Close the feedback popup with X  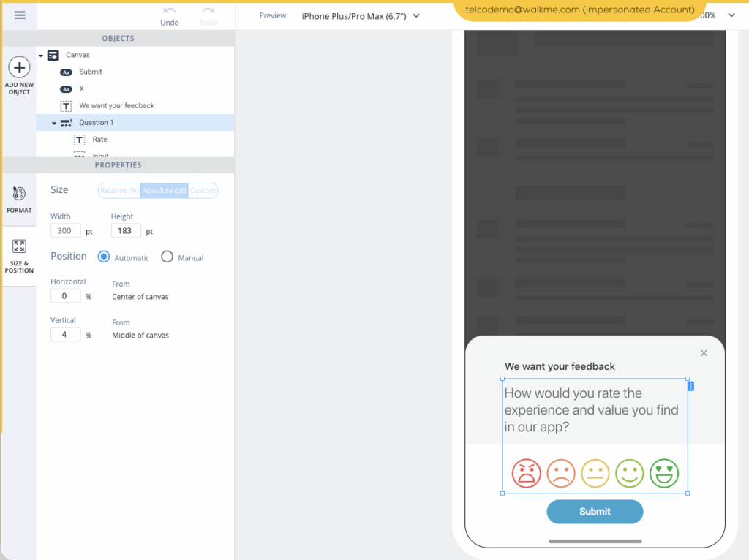coord(704,353)
